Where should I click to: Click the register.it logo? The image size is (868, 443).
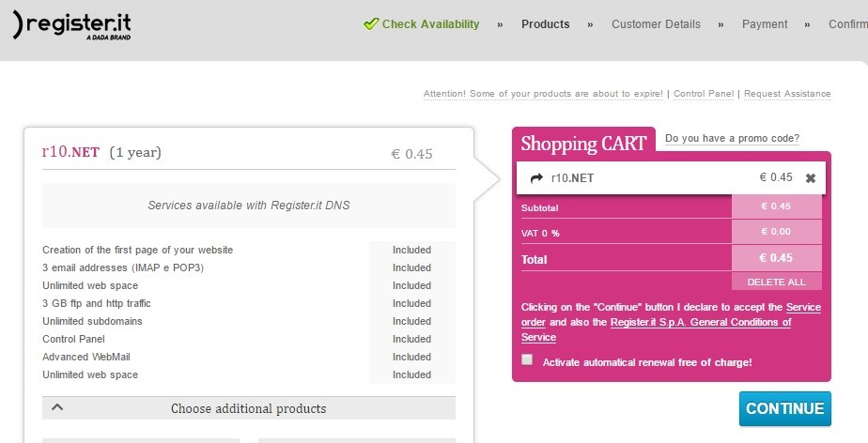tap(72, 25)
